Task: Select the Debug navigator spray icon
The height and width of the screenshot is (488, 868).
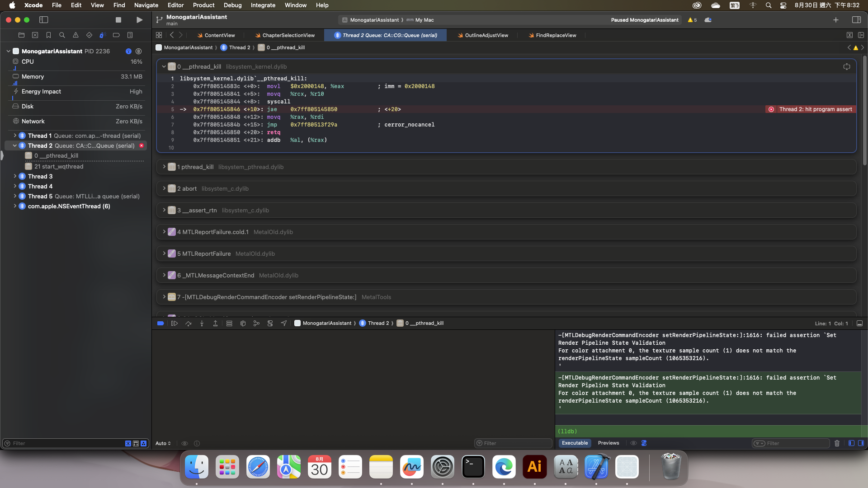Action: point(103,35)
